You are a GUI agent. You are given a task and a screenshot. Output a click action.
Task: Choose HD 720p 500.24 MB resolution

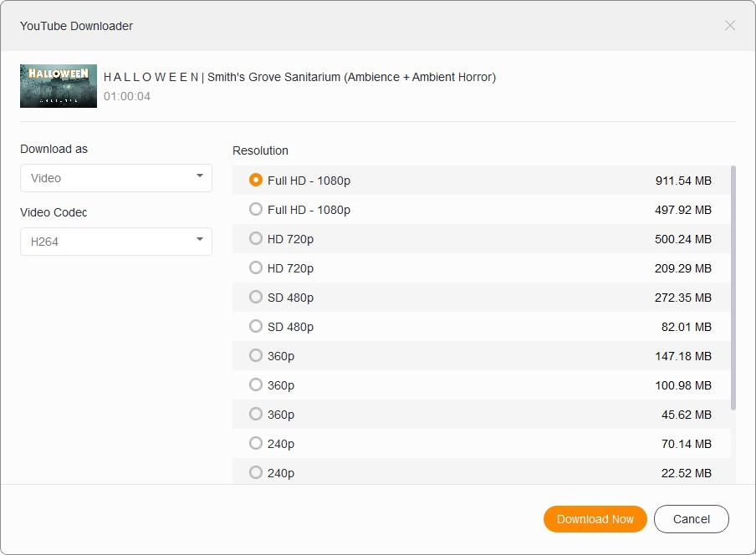[x=256, y=238]
